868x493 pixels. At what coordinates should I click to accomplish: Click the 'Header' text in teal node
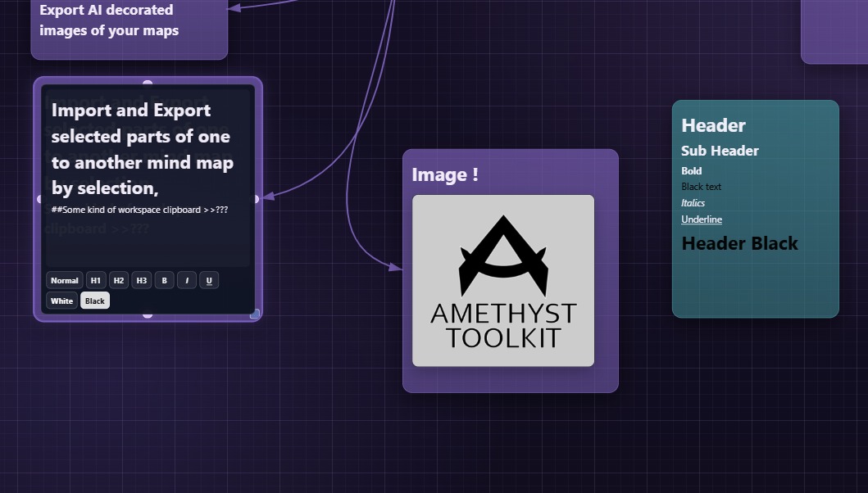pyautogui.click(x=714, y=125)
